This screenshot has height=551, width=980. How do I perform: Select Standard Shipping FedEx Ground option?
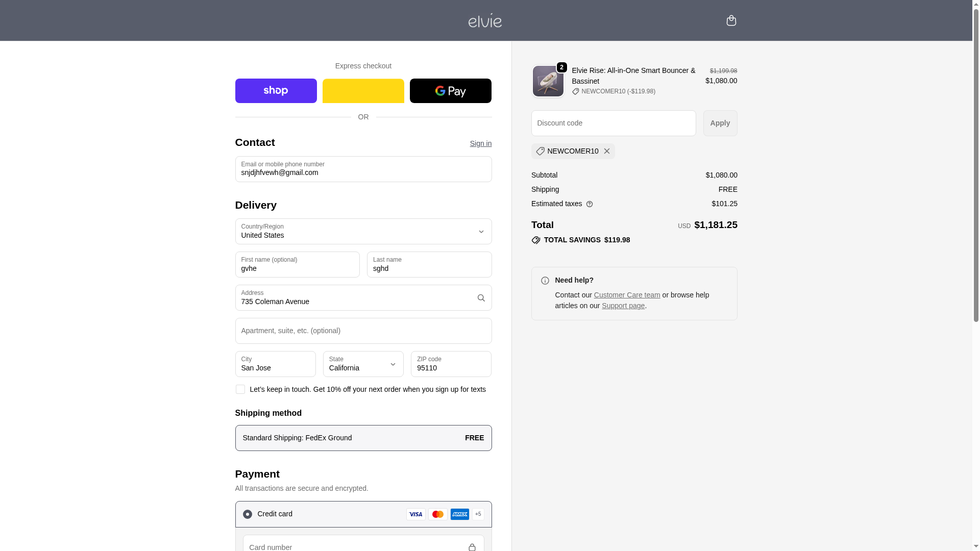point(363,438)
